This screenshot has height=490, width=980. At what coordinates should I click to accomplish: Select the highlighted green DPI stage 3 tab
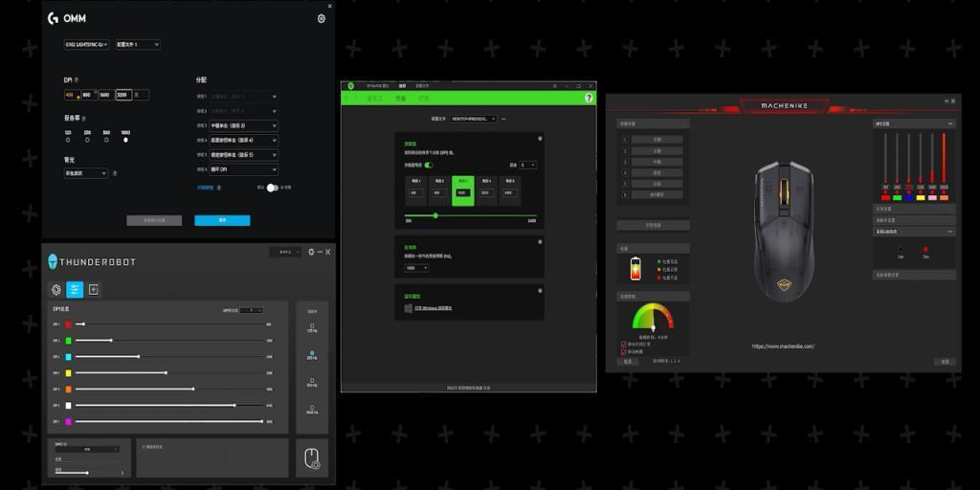463,190
